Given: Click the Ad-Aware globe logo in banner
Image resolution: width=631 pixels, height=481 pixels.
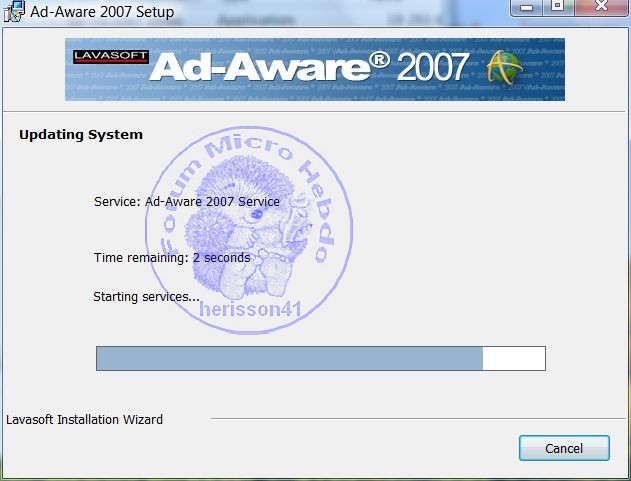Looking at the screenshot, I should point(505,67).
